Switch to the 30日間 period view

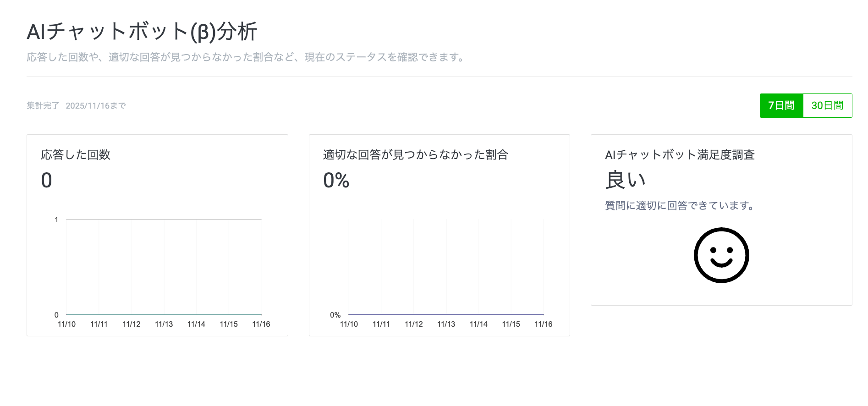(x=827, y=105)
